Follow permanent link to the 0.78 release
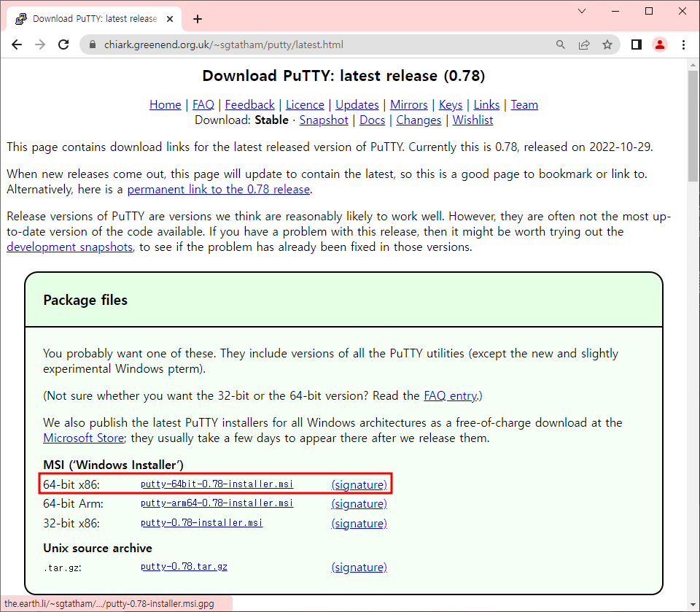The width and height of the screenshot is (700, 612). 219,190
